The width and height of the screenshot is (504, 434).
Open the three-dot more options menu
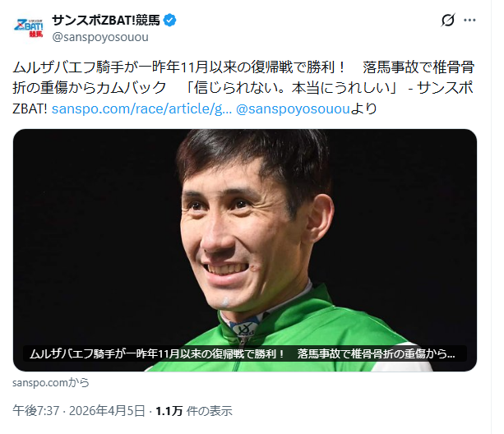469,21
